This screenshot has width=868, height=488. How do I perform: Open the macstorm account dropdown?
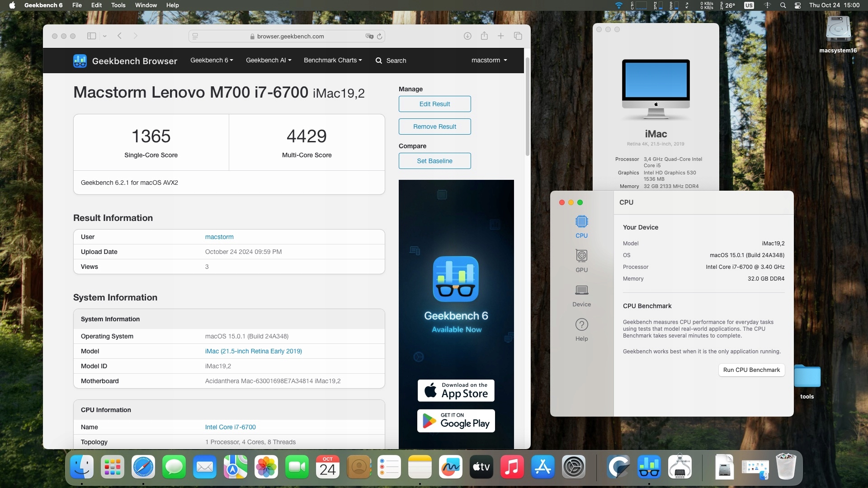[x=489, y=60]
